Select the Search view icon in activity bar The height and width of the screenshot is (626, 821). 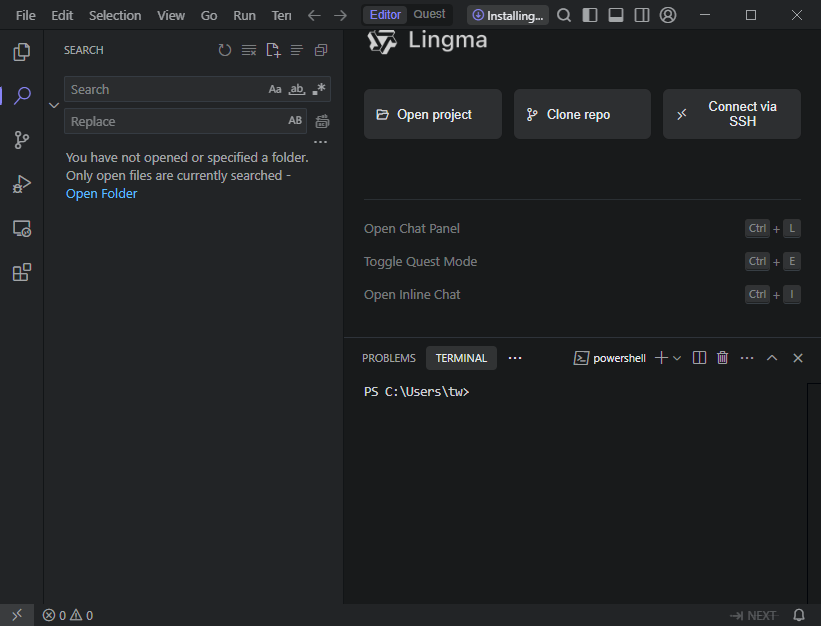[21, 96]
